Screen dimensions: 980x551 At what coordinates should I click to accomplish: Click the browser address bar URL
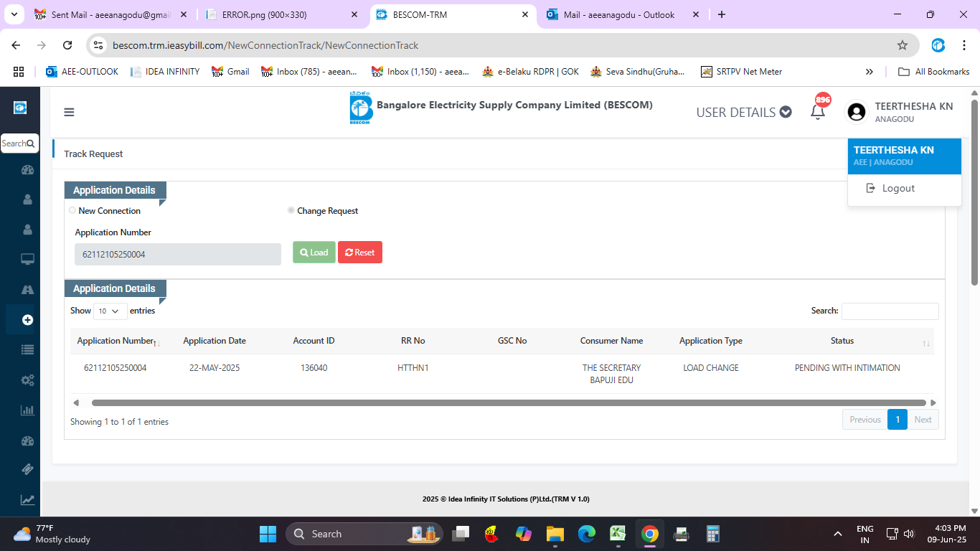(265, 45)
